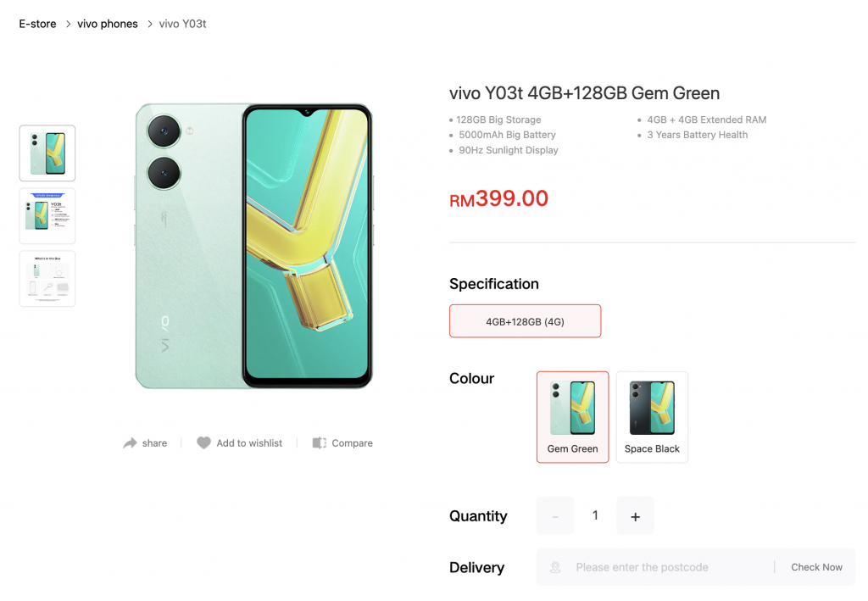Select the 4GB+128GB (4G) specification
The image size is (868, 601).
[525, 321]
